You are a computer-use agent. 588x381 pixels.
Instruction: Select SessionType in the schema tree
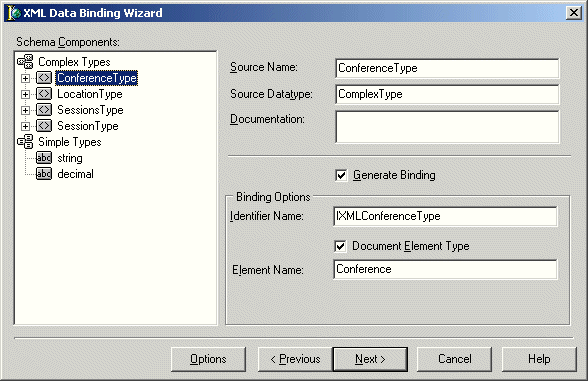click(88, 126)
